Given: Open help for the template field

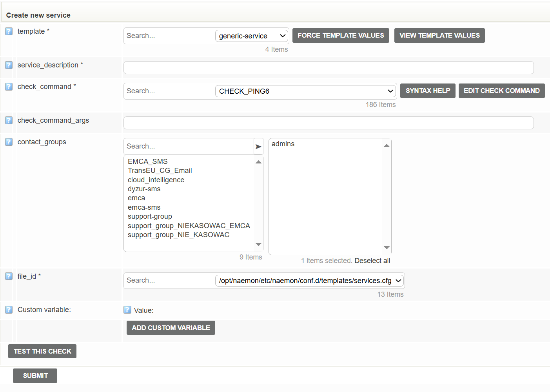Looking at the screenshot, I should click(x=9, y=31).
